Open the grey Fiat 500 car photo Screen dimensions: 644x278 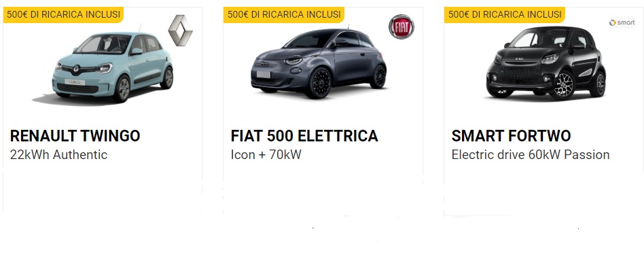[319, 63]
